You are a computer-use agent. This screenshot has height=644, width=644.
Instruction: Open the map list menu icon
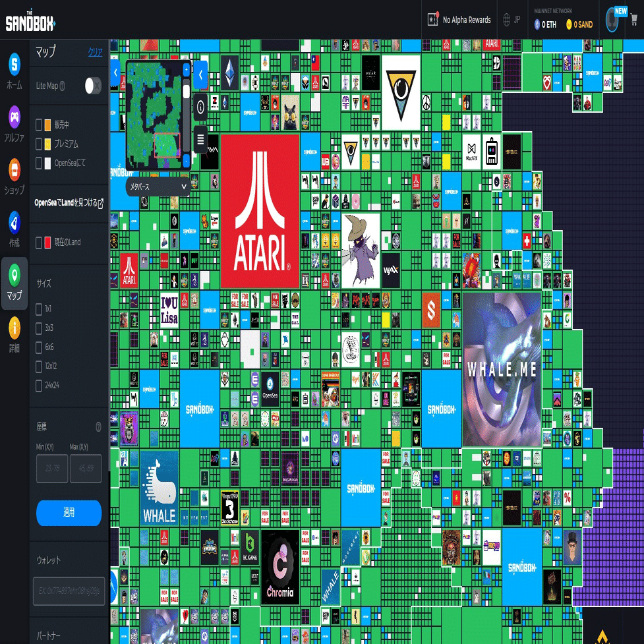200,140
